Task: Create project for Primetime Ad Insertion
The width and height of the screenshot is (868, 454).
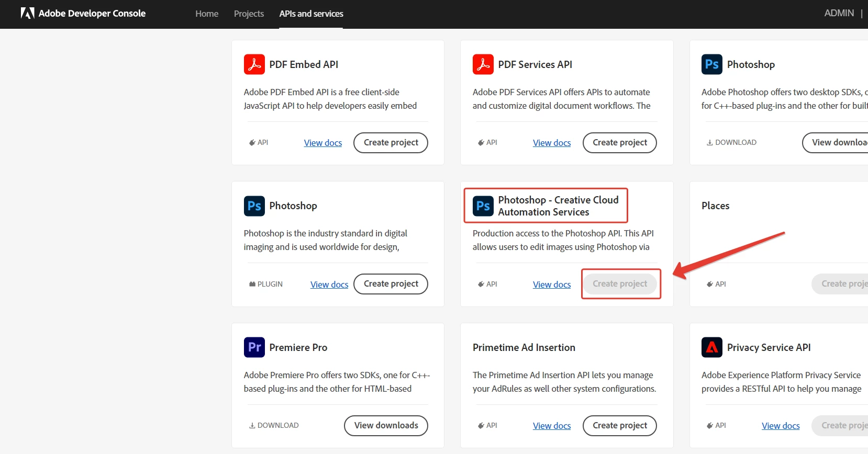Action: click(620, 426)
